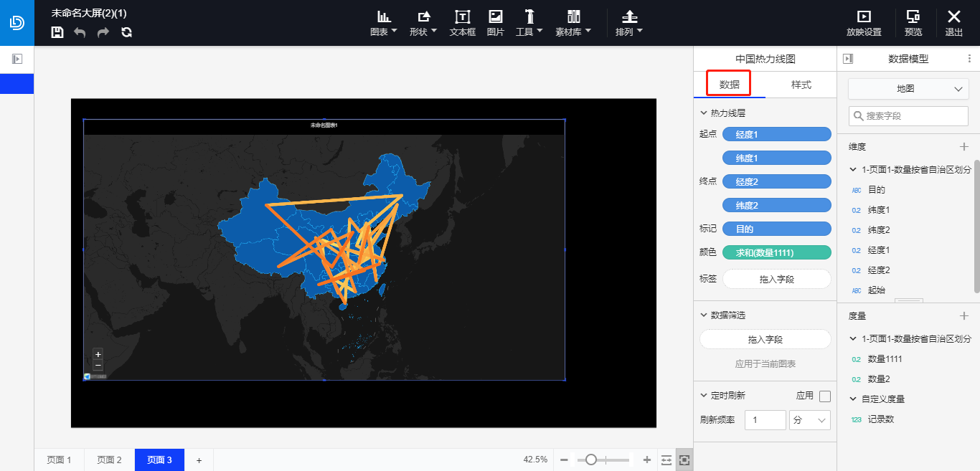Open the 分 refresh unit dropdown

point(810,420)
